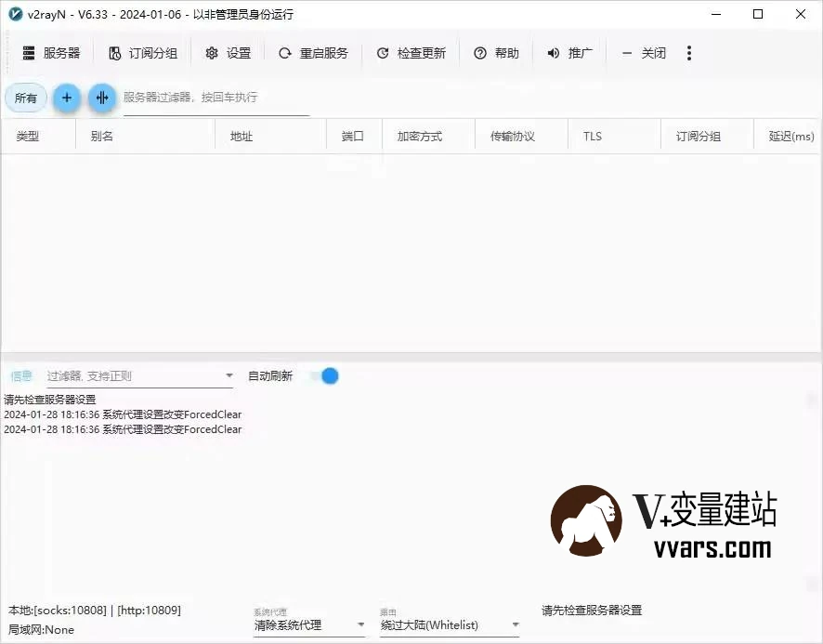Select 重启服务 in the toolbar
The width and height of the screenshot is (823, 644).
coord(313,53)
